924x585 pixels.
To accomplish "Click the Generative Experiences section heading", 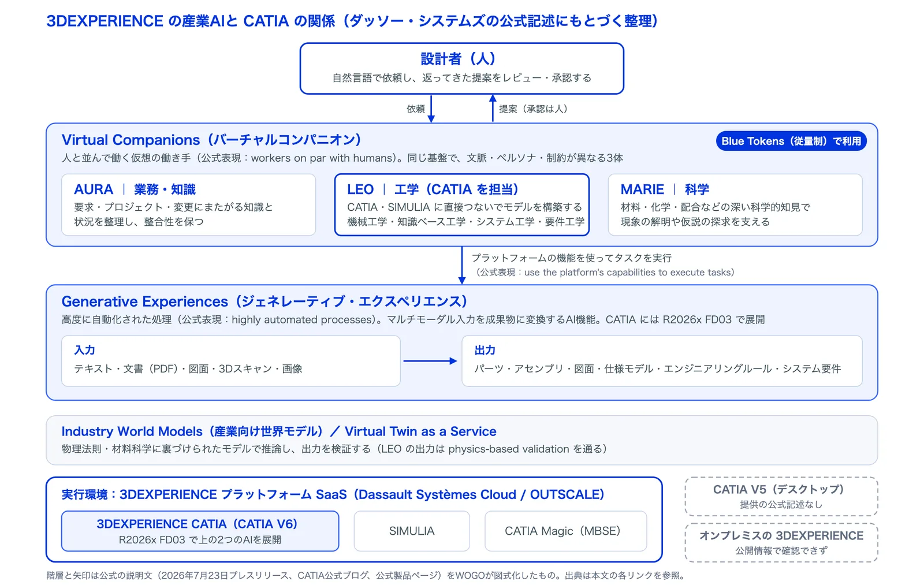I will pos(264,301).
